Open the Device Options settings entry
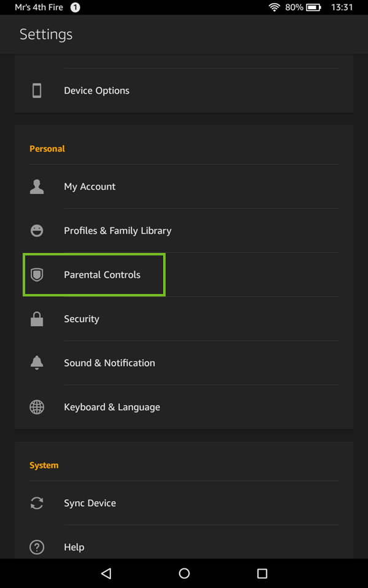Viewport: 368px width, 588px height. pos(96,90)
